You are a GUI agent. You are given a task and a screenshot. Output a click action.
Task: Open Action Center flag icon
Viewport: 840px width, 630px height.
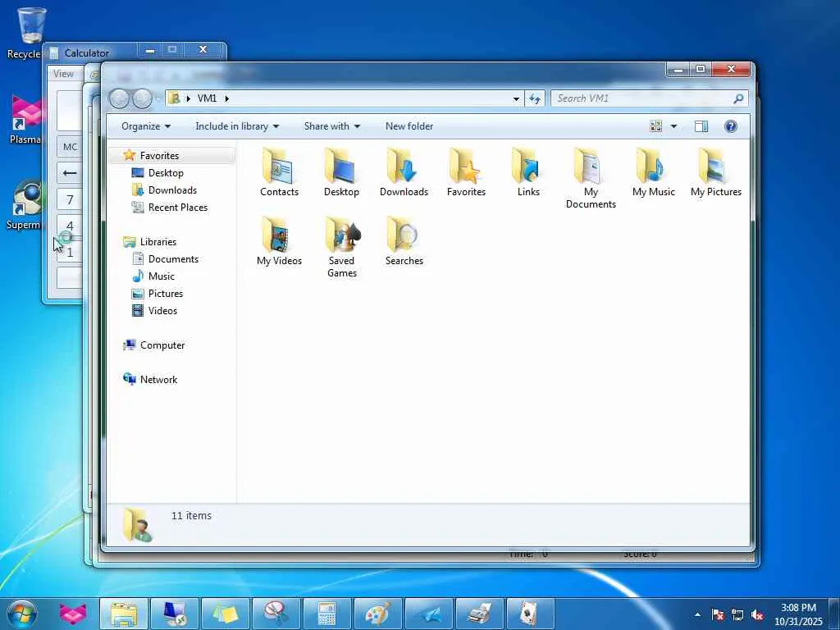click(x=718, y=614)
